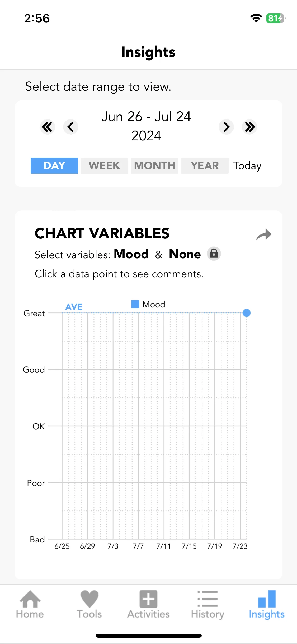Image resolution: width=297 pixels, height=644 pixels.
Task: Open Home tab icon
Action: [30, 599]
